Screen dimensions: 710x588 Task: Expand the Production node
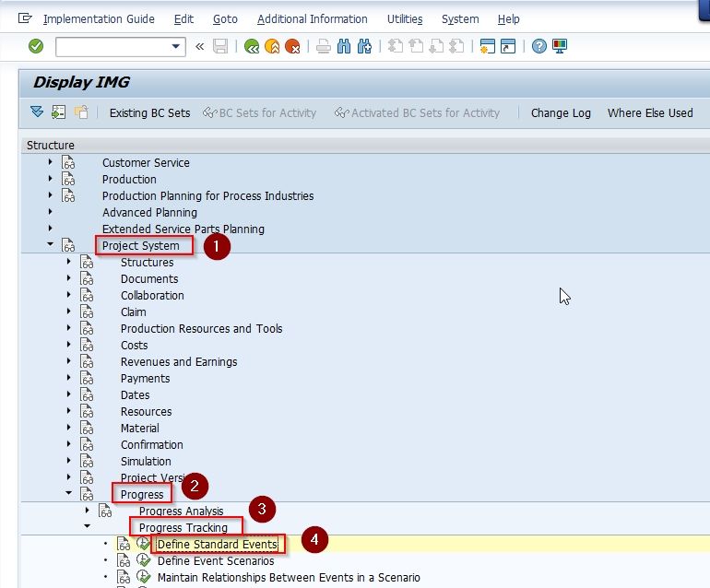click(x=51, y=179)
